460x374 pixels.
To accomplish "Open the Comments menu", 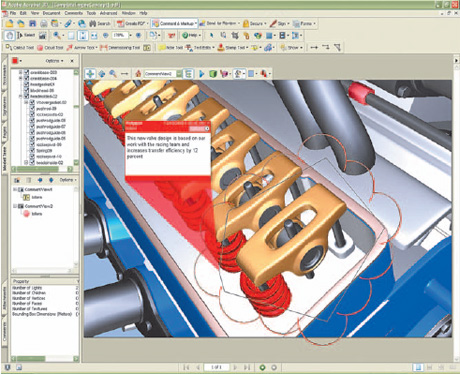I will [74, 13].
